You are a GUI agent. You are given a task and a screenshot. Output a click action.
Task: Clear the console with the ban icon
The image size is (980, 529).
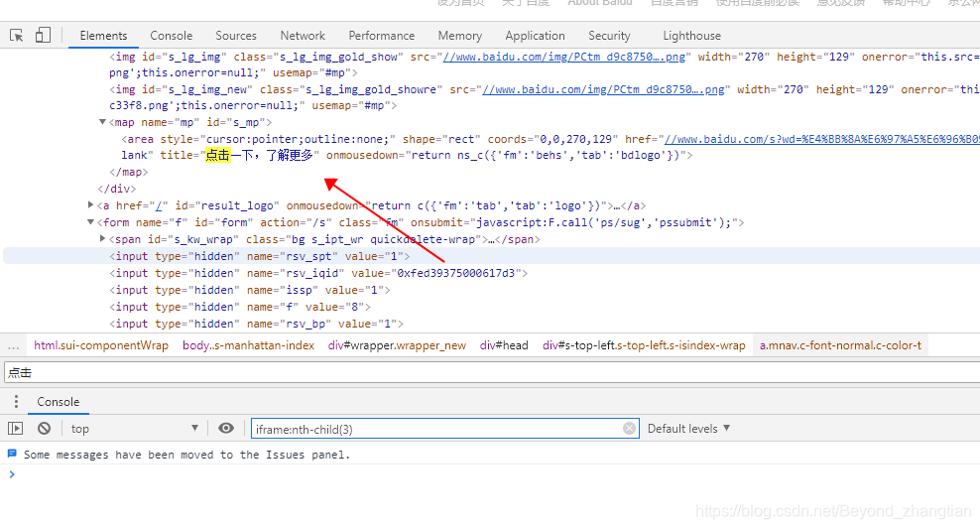[44, 429]
